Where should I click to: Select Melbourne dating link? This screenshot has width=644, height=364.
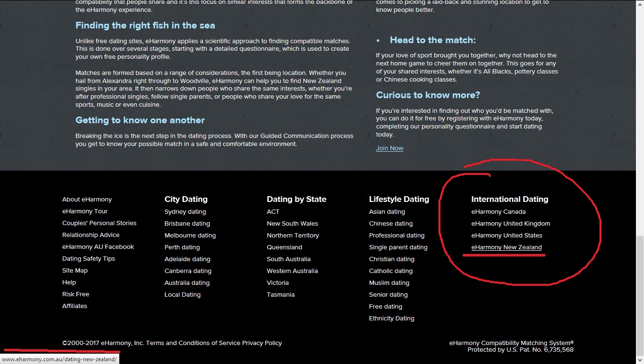click(x=190, y=236)
